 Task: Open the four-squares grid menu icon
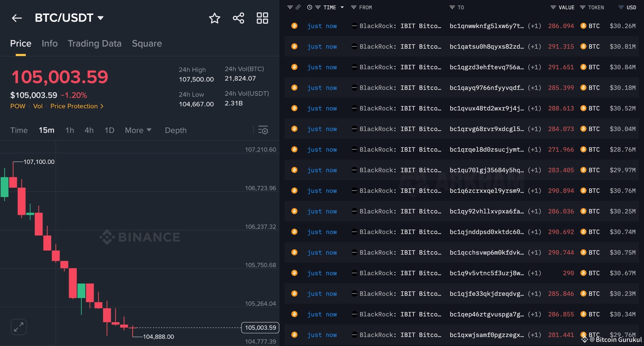pos(262,18)
